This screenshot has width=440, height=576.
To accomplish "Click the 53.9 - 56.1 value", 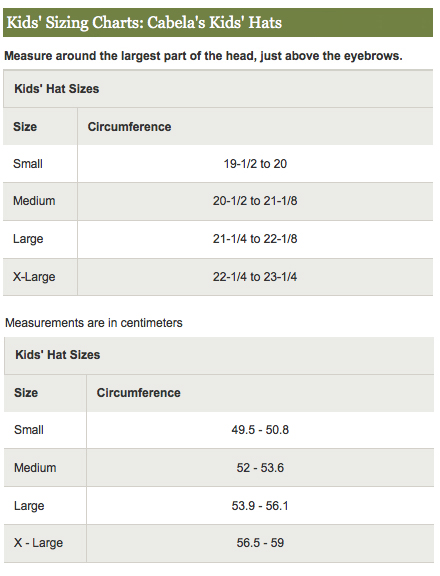I will point(260,506).
